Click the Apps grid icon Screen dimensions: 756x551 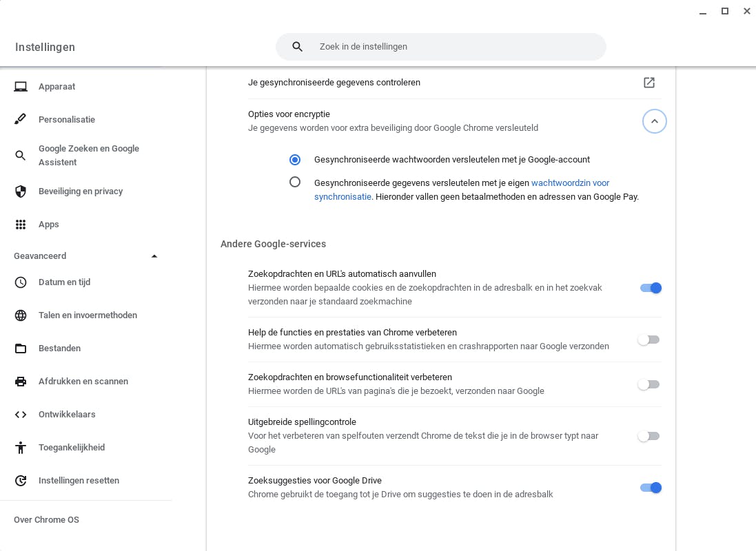[21, 225]
